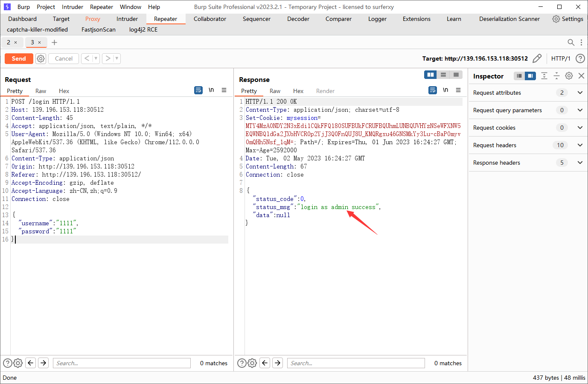Click Response search input field

click(356, 363)
